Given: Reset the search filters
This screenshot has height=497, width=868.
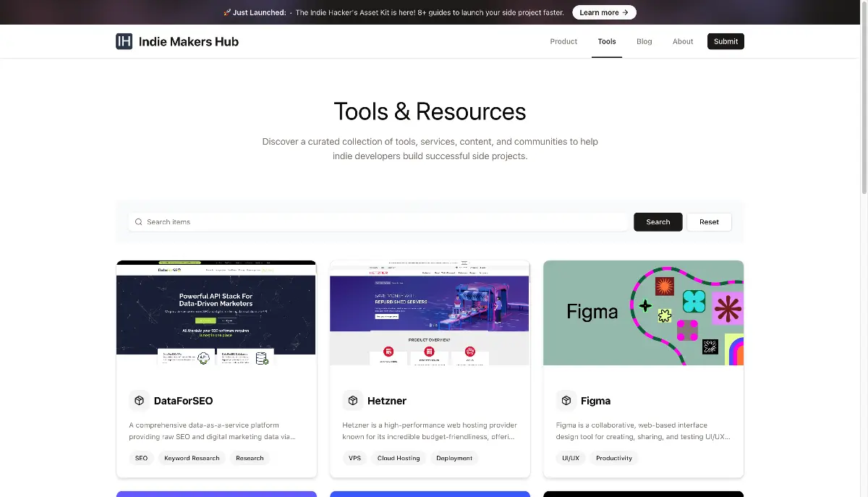Looking at the screenshot, I should (x=709, y=221).
